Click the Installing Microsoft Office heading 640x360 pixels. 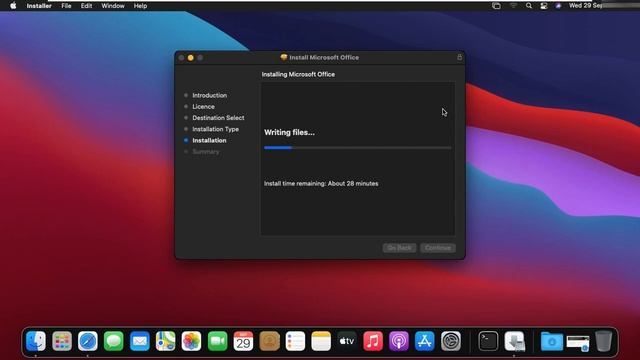click(x=298, y=74)
